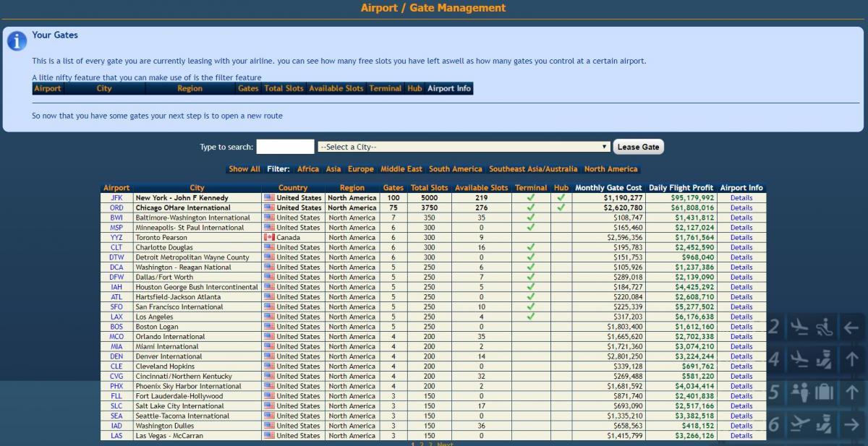Open the CLT airport code link
Image resolution: width=868 pixels, height=446 pixels.
(116, 247)
